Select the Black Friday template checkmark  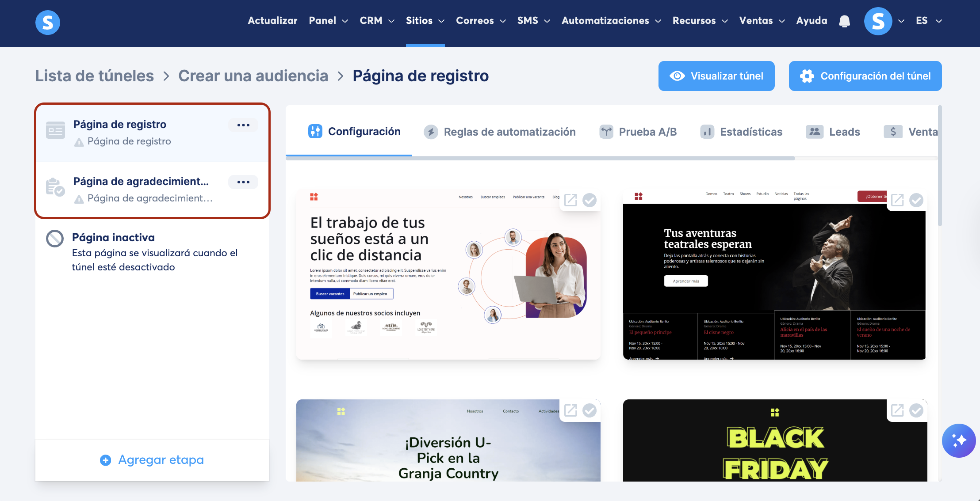coord(916,410)
